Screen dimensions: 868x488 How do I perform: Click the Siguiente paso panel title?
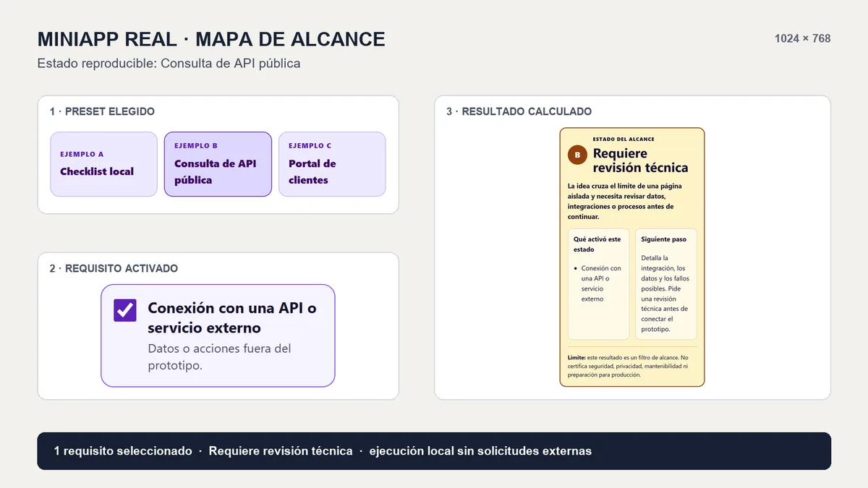663,239
